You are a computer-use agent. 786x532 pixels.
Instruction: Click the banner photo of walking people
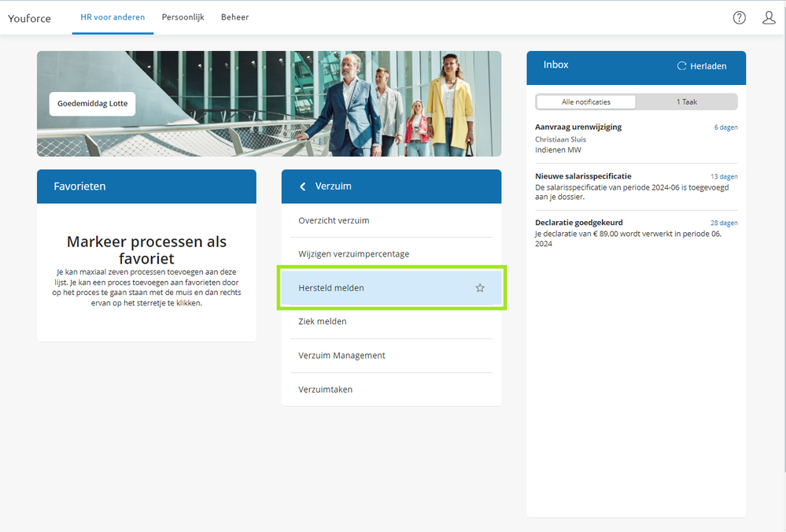point(269,104)
